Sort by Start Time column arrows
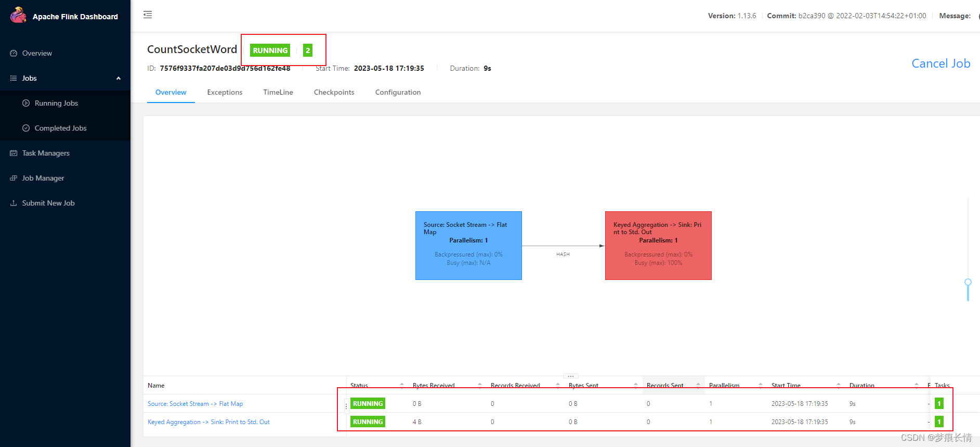Image resolution: width=980 pixels, height=447 pixels. pyautogui.click(x=839, y=385)
